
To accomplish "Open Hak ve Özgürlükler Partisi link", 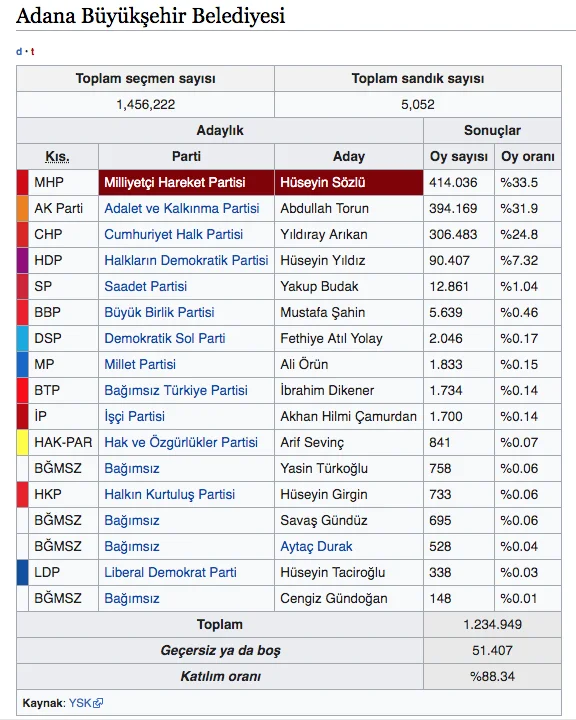I will click(x=181, y=442).
